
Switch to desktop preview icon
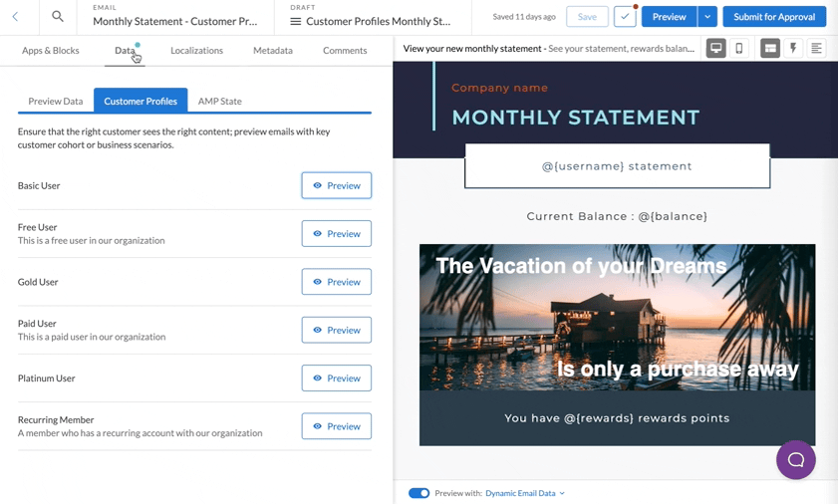pos(716,48)
